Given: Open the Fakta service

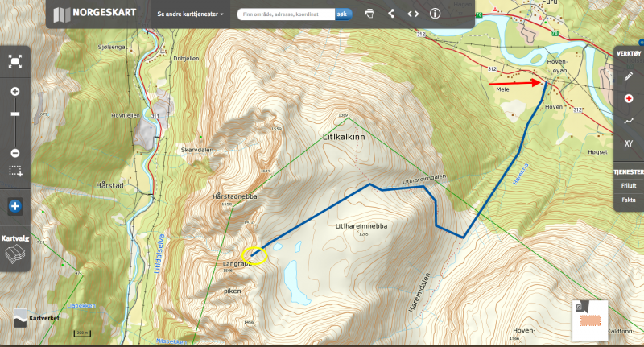Looking at the screenshot, I should 629,200.
